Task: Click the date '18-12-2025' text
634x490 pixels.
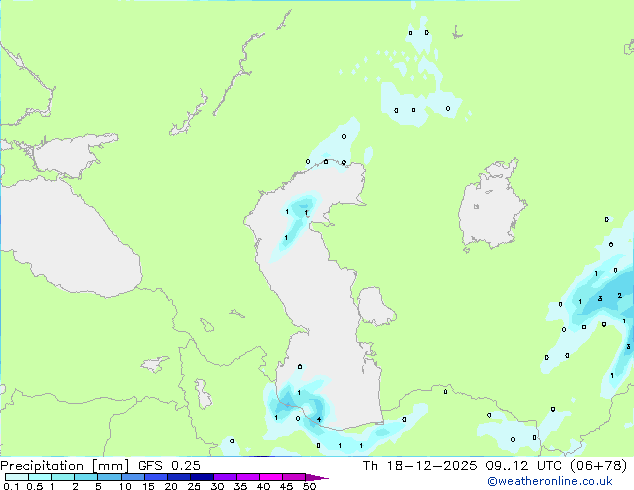Action: pyautogui.click(x=431, y=466)
